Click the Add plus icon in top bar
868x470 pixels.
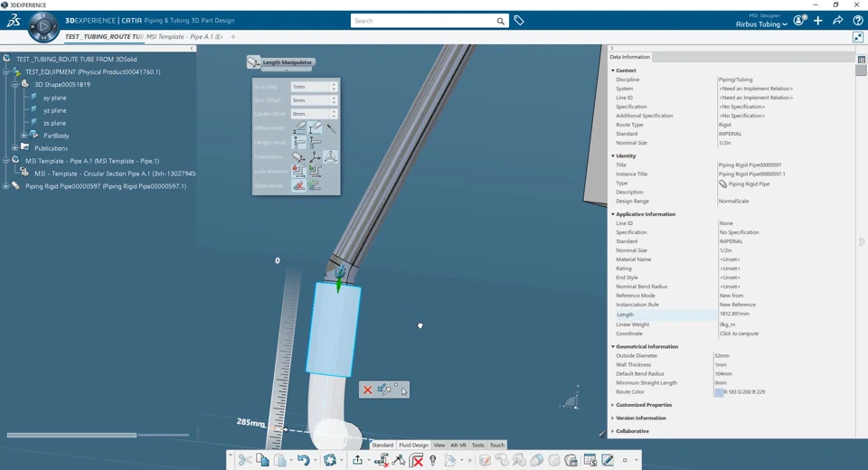pos(818,21)
